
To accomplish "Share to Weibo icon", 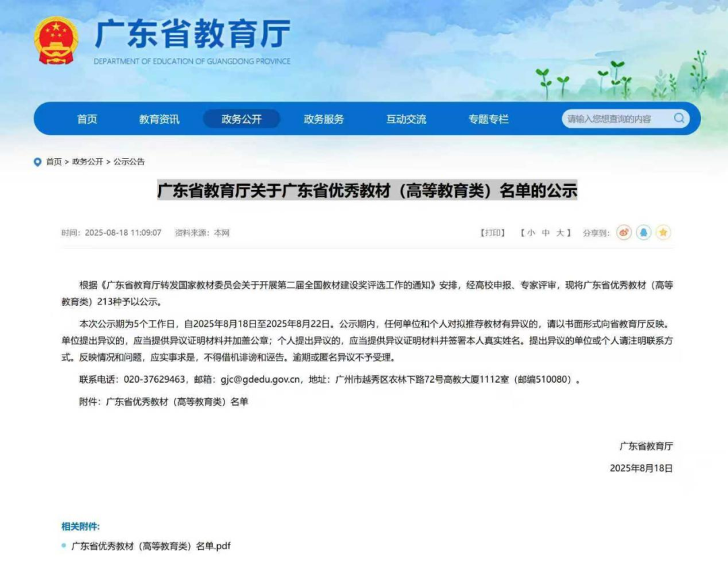I will tap(624, 232).
